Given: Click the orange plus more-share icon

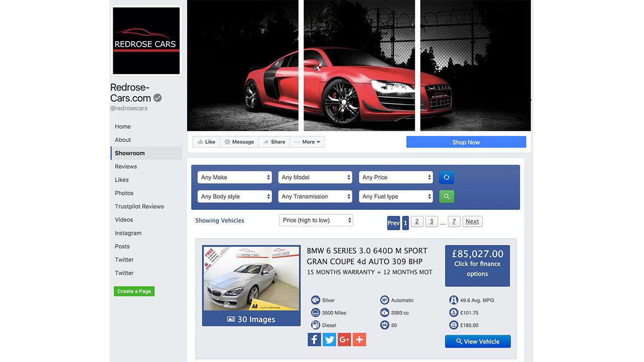Looking at the screenshot, I should coord(359,339).
